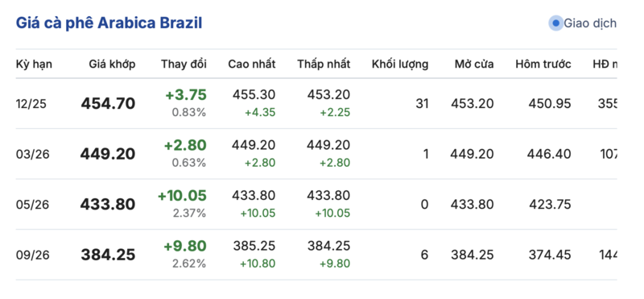The height and width of the screenshot is (299, 644).
Task: Select the 03/26 contract row
Action: click(316, 154)
